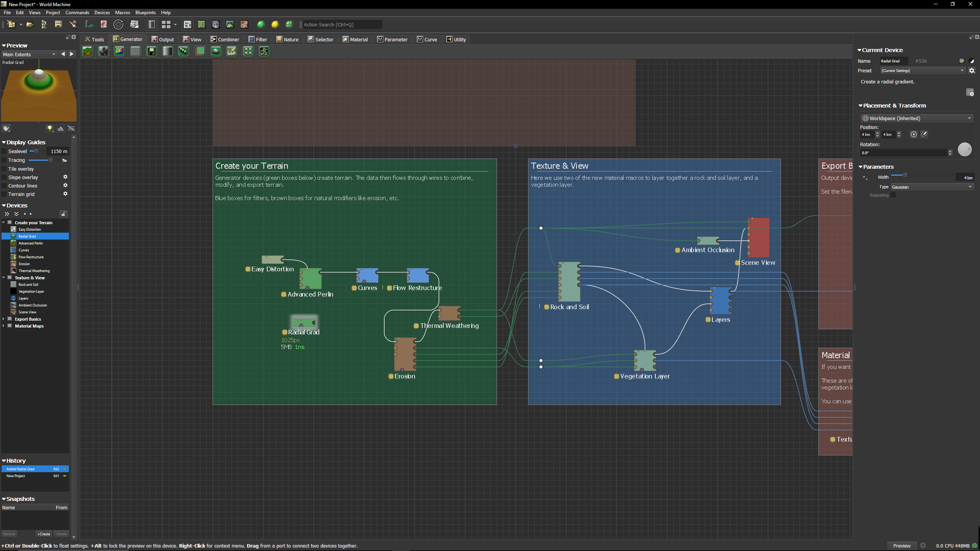Check the Repeating parameter box
The width and height of the screenshot is (980, 551).
(x=893, y=195)
